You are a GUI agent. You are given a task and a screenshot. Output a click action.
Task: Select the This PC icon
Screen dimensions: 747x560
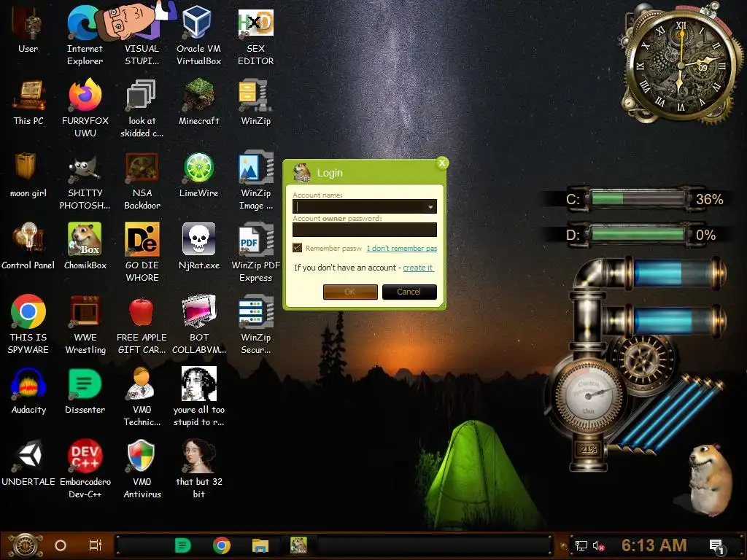pyautogui.click(x=28, y=102)
